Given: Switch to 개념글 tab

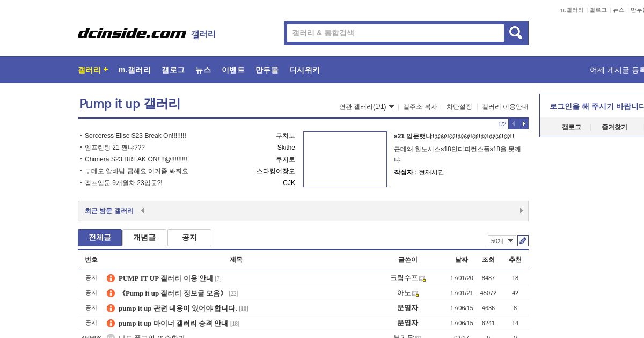Looking at the screenshot, I should point(144,238).
